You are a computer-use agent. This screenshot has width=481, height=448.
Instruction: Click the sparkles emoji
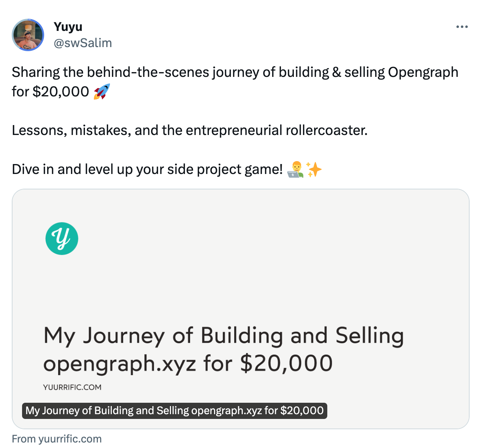(x=314, y=170)
